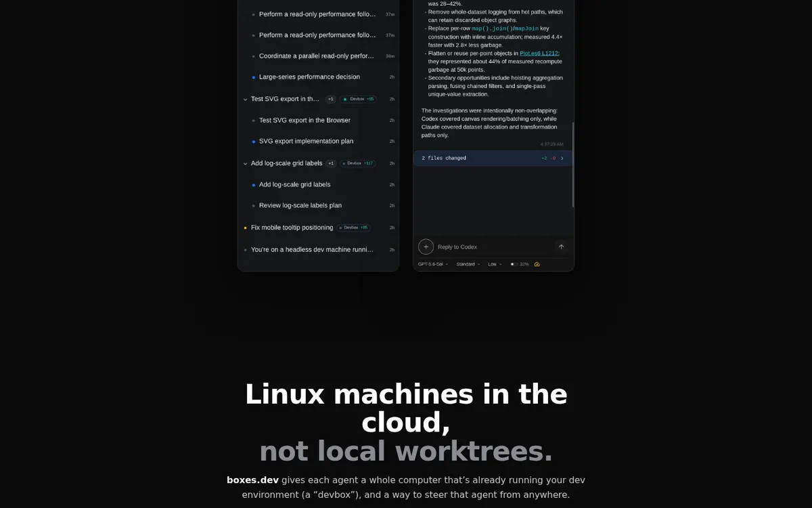Open the GPT-5.6-Sol model dropdown
This screenshot has width=812, height=508.
point(433,264)
